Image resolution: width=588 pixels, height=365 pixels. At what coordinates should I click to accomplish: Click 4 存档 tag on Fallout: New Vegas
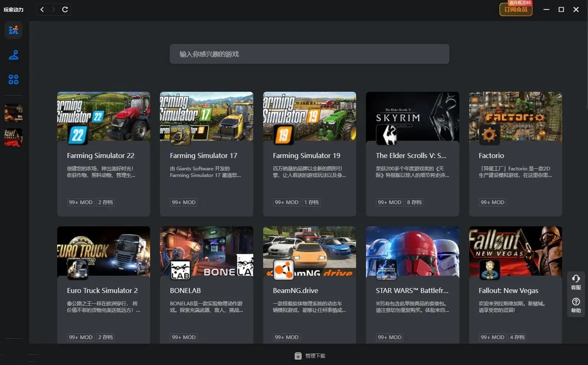pos(517,337)
